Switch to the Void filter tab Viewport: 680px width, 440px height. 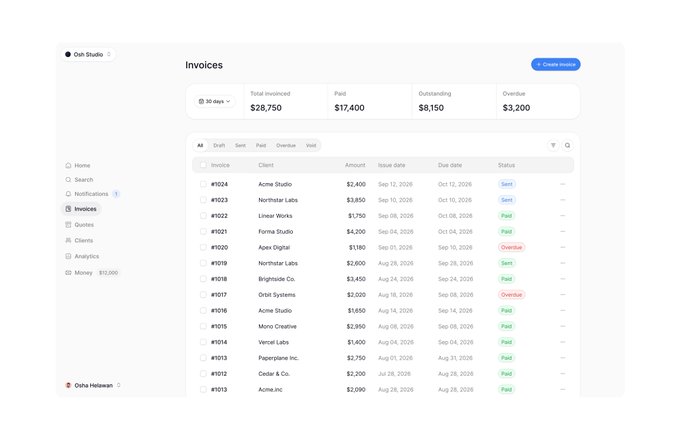click(x=311, y=145)
